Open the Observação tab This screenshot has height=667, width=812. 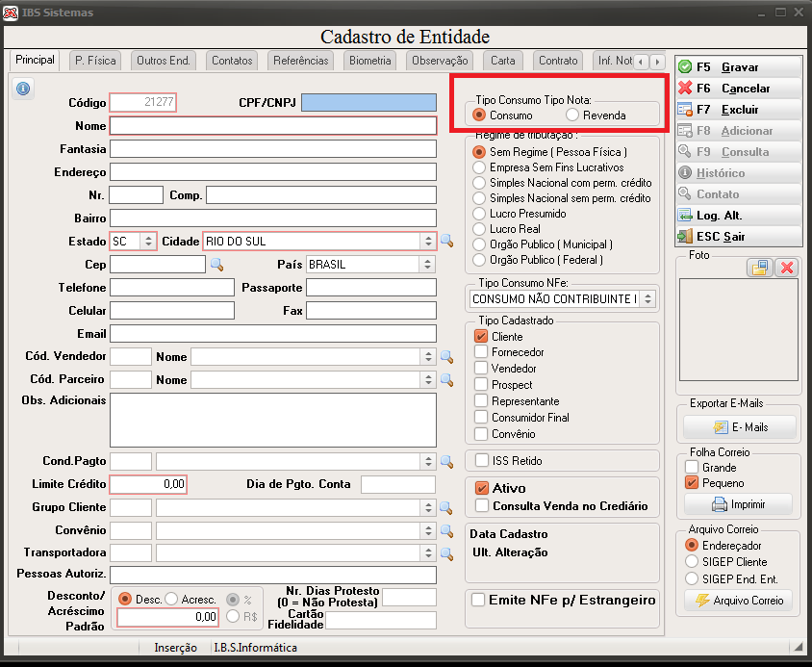(x=440, y=61)
